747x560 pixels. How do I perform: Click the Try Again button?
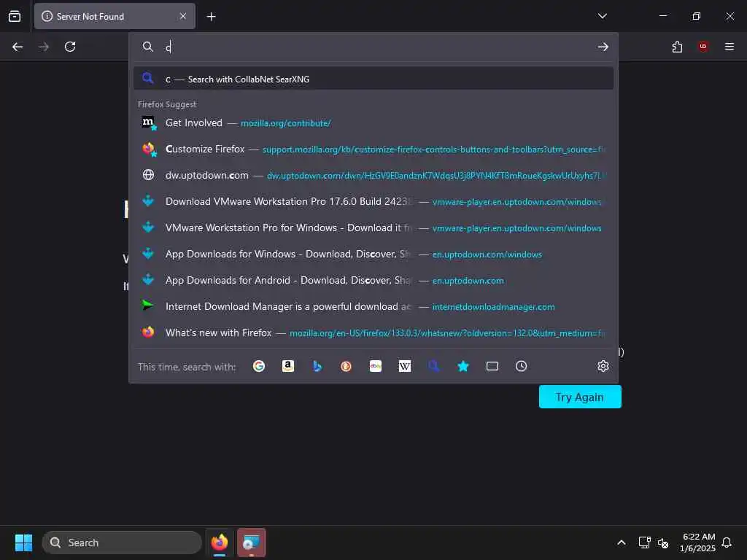[x=580, y=397]
